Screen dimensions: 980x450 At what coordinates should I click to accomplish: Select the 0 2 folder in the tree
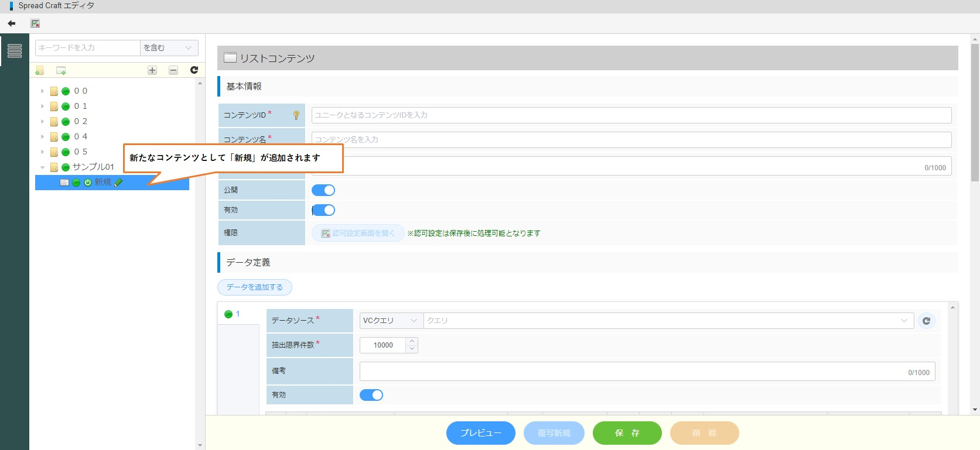coord(80,122)
